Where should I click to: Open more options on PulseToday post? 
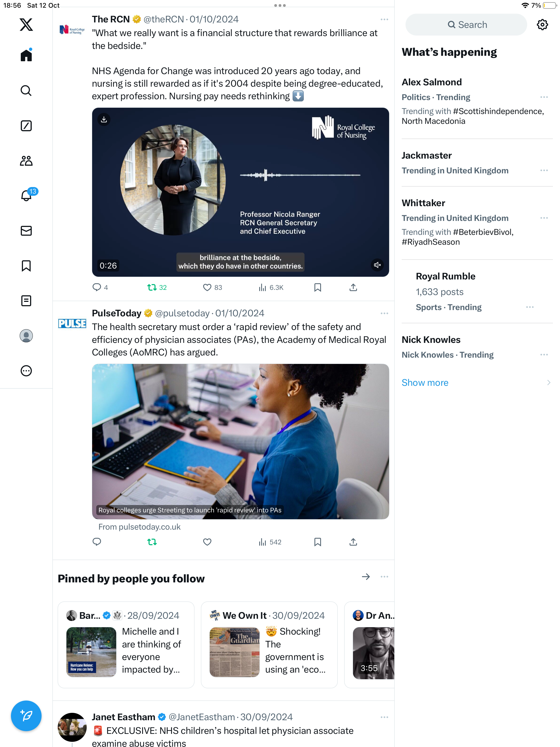pyautogui.click(x=384, y=313)
